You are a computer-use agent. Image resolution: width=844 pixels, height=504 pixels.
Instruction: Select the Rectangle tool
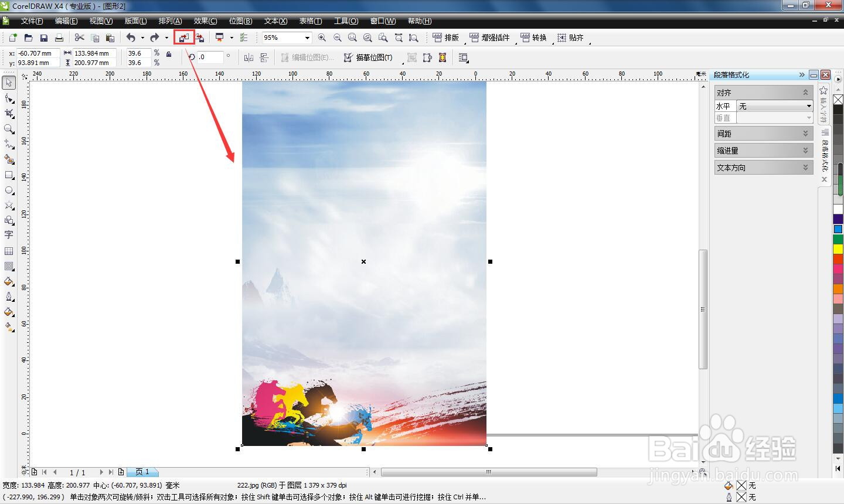tap(9, 175)
